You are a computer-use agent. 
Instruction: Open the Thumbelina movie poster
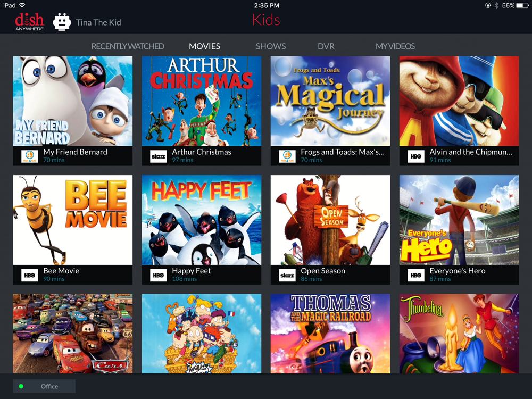[x=459, y=334]
